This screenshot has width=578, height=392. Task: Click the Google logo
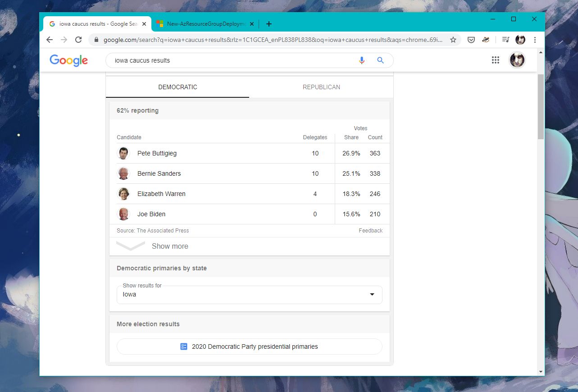pos(68,60)
